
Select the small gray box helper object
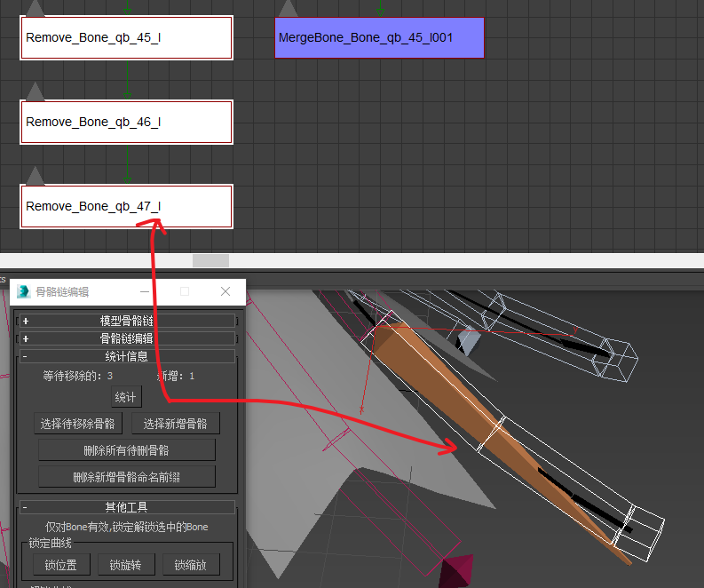pyautogui.click(x=468, y=340)
